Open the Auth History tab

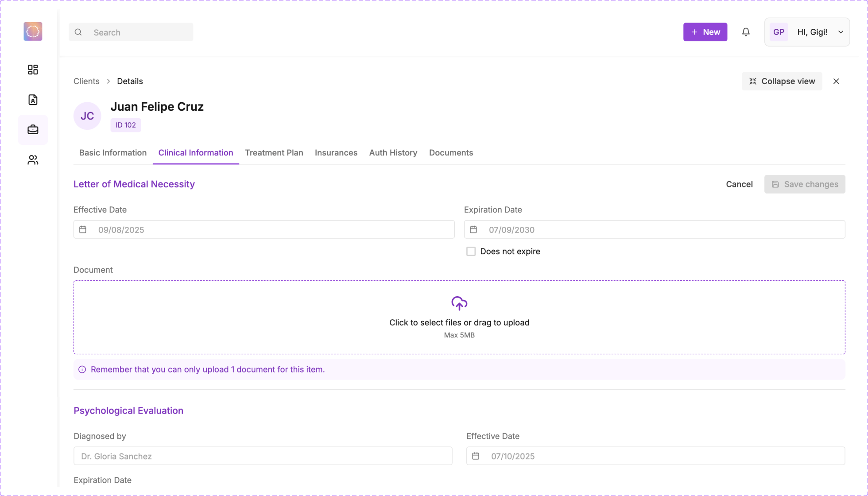click(393, 153)
